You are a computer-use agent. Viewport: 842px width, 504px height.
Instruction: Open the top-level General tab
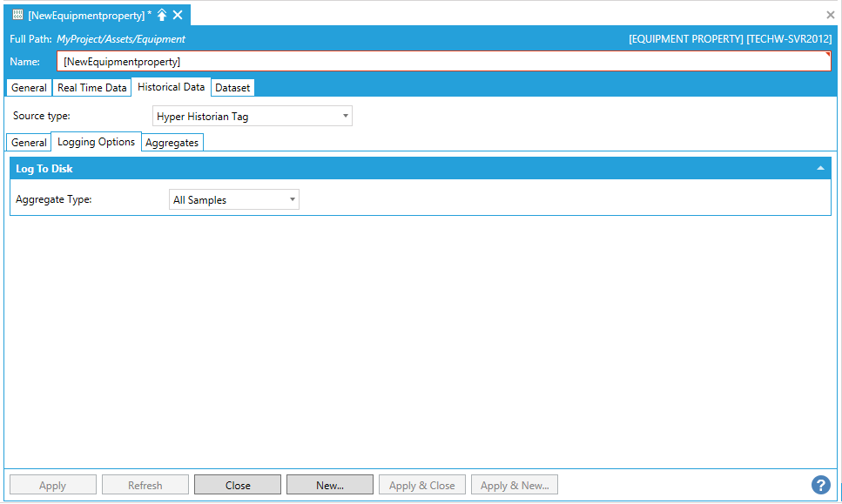(29, 88)
